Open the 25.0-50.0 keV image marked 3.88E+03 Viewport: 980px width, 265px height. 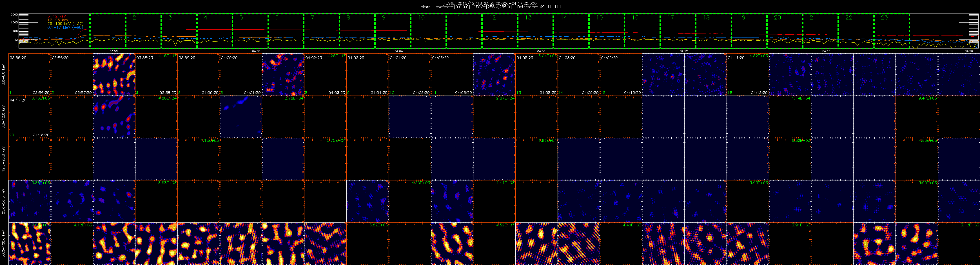point(30,201)
